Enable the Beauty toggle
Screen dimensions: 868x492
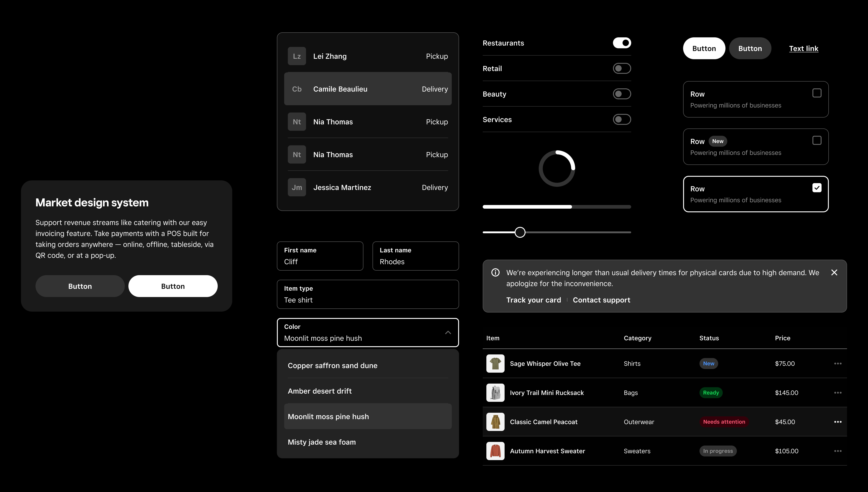pyautogui.click(x=622, y=94)
